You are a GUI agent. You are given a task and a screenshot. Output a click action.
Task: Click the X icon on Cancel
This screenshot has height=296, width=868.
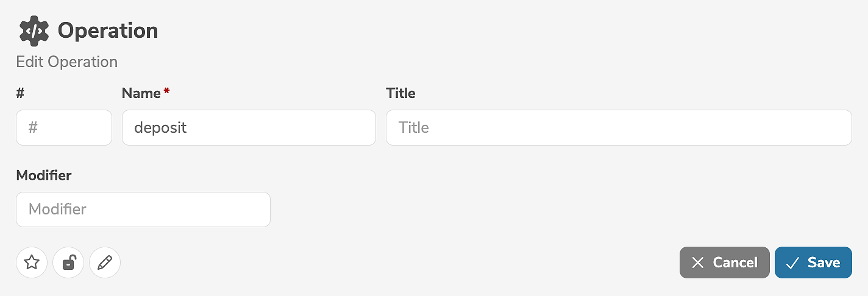click(698, 263)
